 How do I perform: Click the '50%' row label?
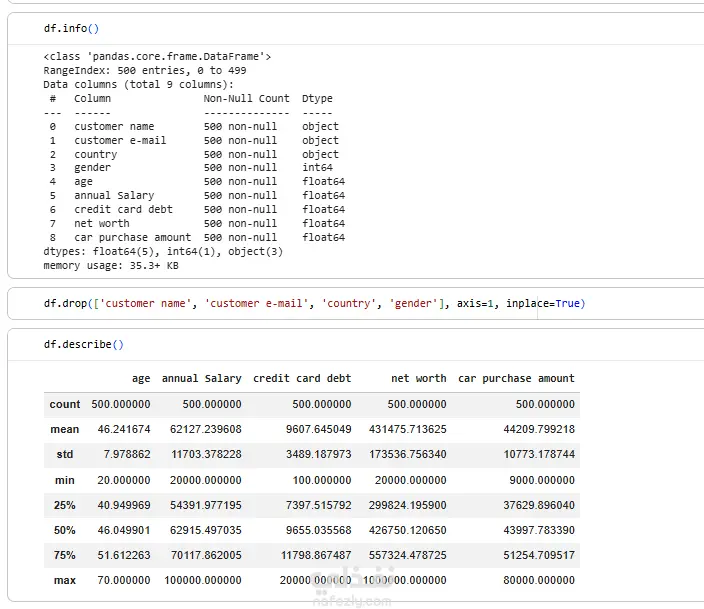(x=65, y=530)
